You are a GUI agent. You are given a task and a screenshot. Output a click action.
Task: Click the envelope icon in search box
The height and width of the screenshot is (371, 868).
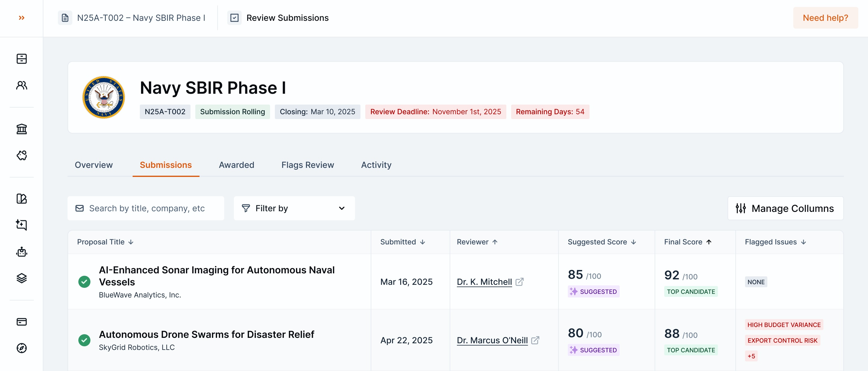coord(80,208)
